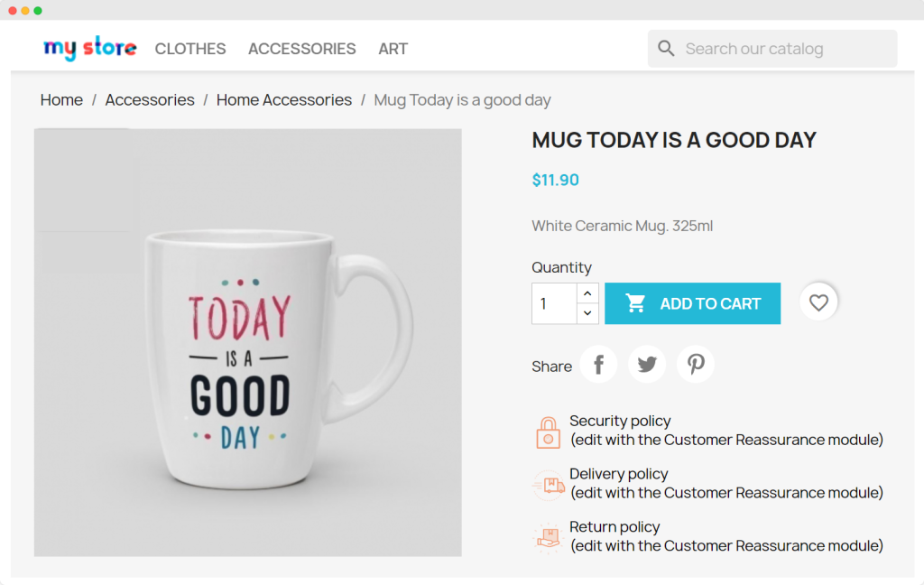Click the Accessories breadcrumb link

pyautogui.click(x=150, y=100)
